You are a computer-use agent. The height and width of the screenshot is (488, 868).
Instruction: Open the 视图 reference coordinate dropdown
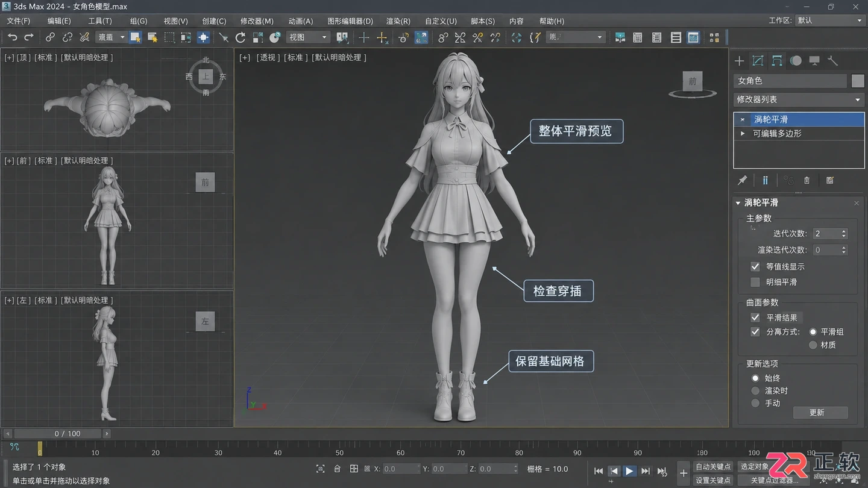pos(307,37)
